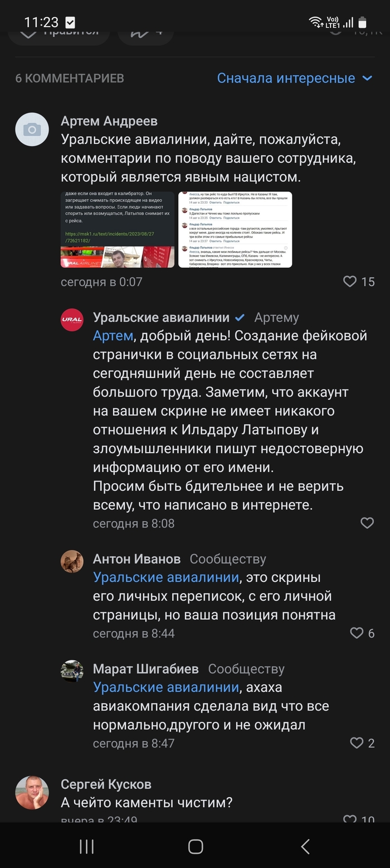Image resolution: width=390 pixels, height=868 pixels.
Task: Tap 'Уральские авиалинии' mention in Антон Иванов's comment
Action: tap(166, 577)
